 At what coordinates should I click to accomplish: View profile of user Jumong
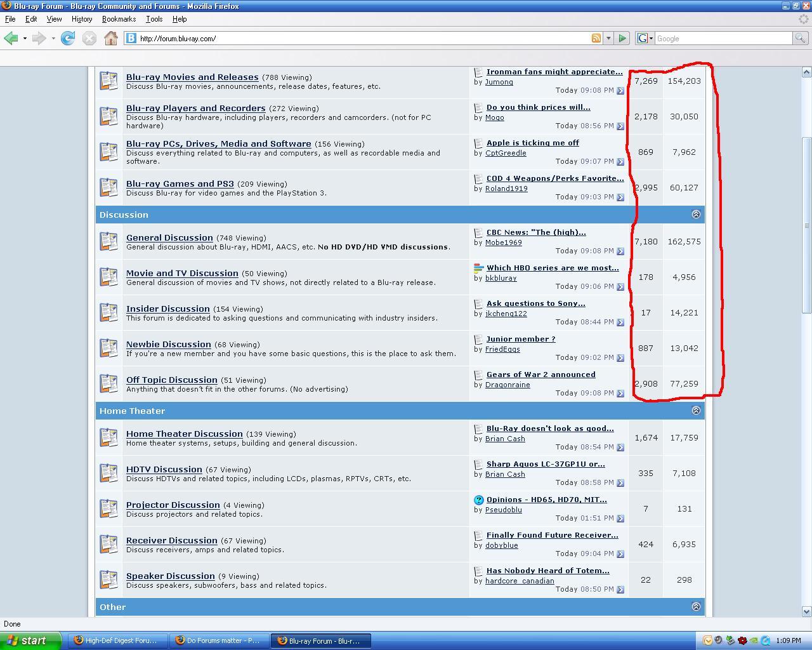[499, 82]
